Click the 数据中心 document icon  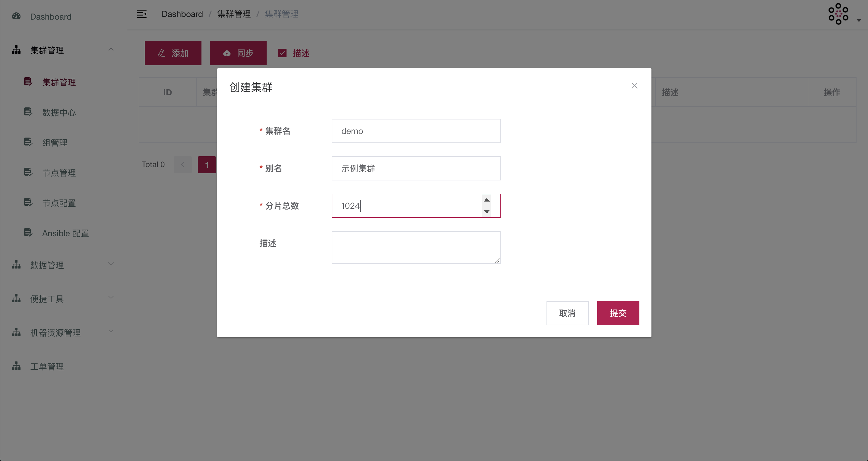coord(28,112)
